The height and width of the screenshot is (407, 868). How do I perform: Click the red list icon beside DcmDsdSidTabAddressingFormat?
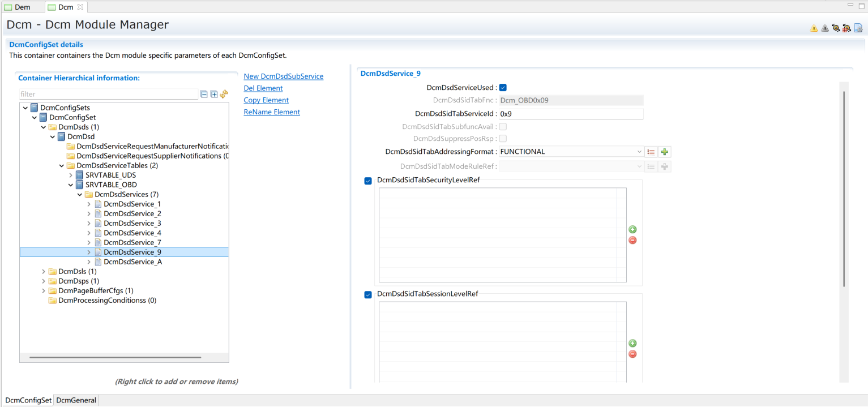click(x=651, y=152)
